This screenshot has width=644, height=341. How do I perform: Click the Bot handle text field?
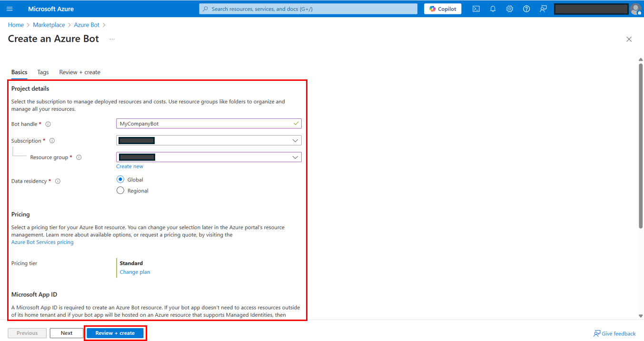[205, 124]
